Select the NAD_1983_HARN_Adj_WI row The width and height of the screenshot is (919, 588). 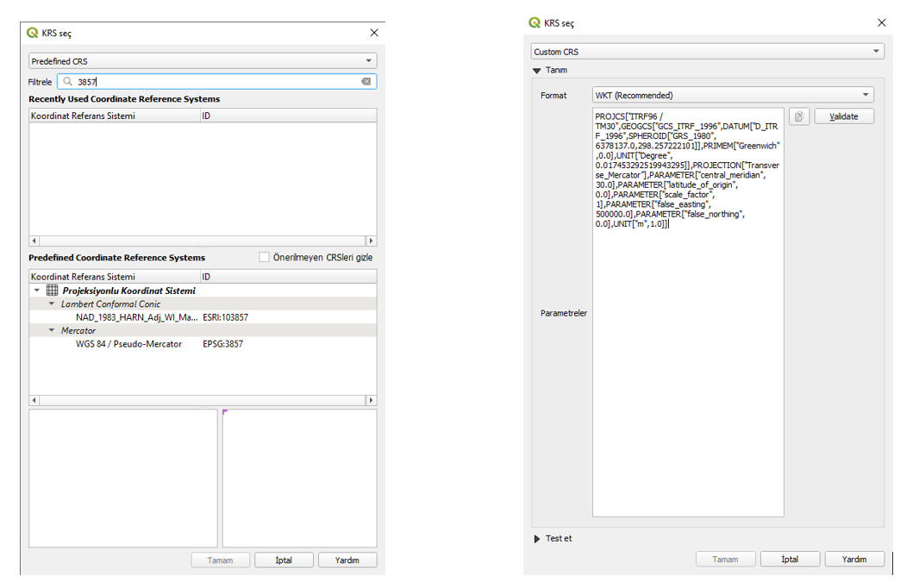pyautogui.click(x=203, y=317)
